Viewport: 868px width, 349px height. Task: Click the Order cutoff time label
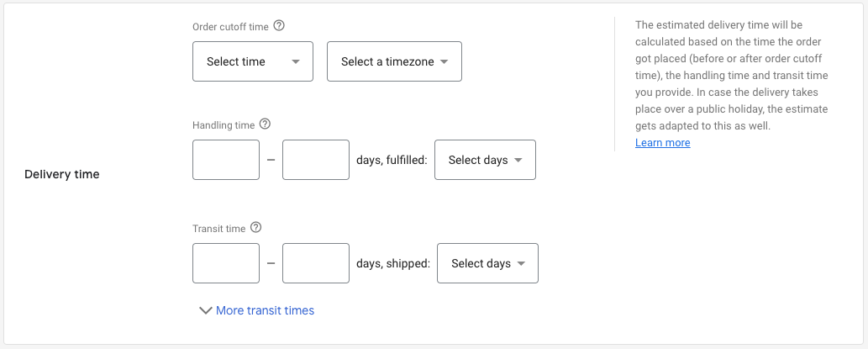(230, 27)
